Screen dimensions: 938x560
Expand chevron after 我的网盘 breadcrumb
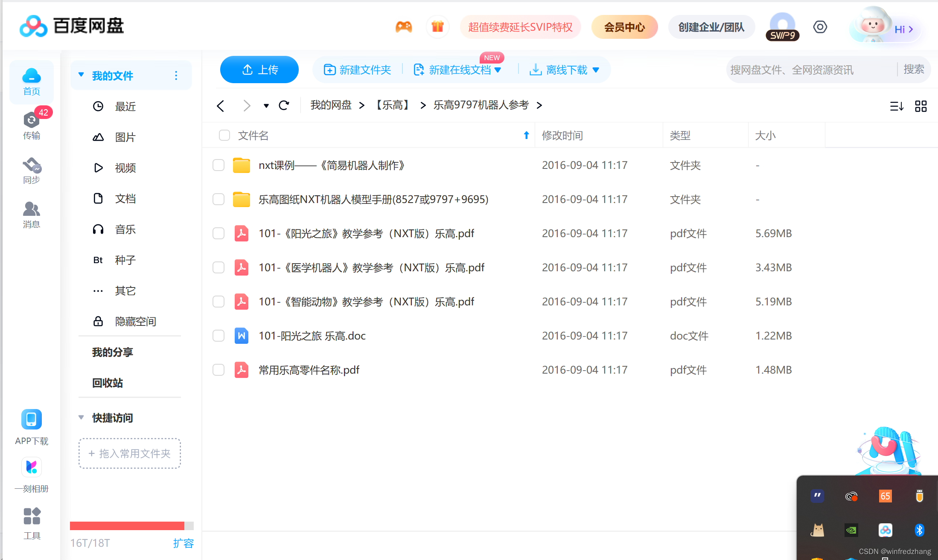[x=362, y=105]
